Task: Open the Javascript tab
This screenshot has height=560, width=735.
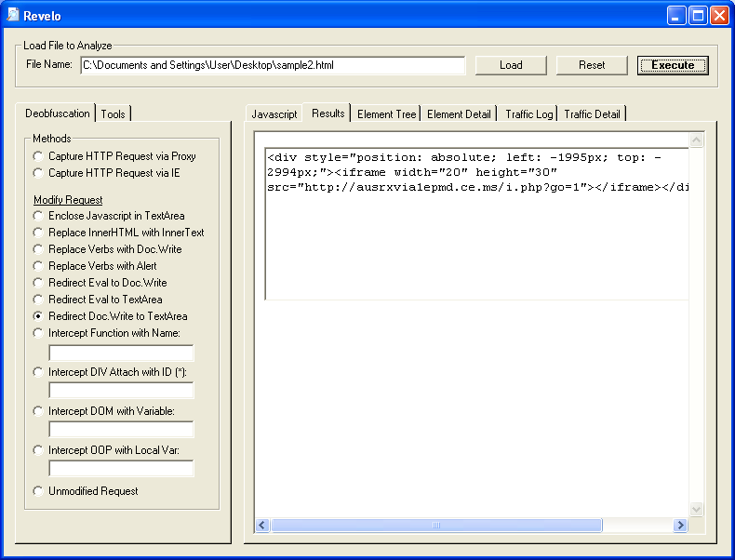Action: (274, 113)
